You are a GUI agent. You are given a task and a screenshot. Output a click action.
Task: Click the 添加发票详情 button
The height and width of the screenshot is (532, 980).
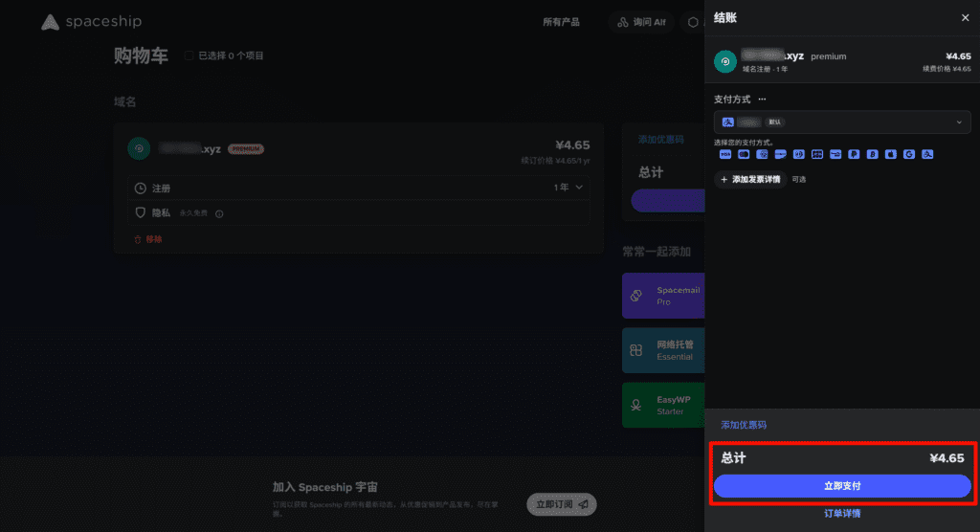coord(750,179)
